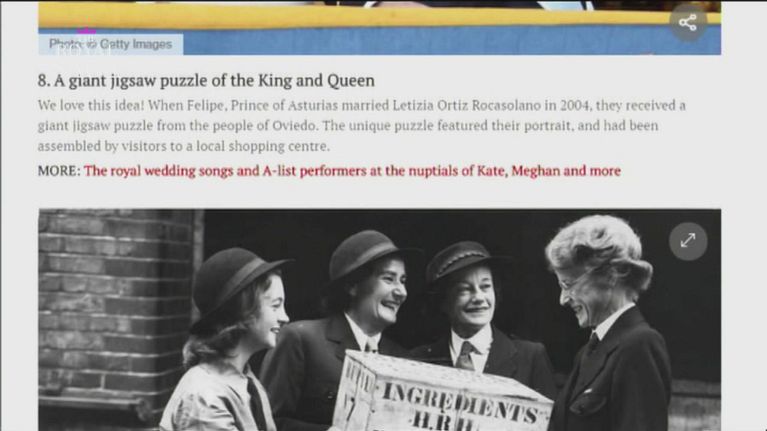Click the young girl at photo left

pyautogui.click(x=230, y=342)
